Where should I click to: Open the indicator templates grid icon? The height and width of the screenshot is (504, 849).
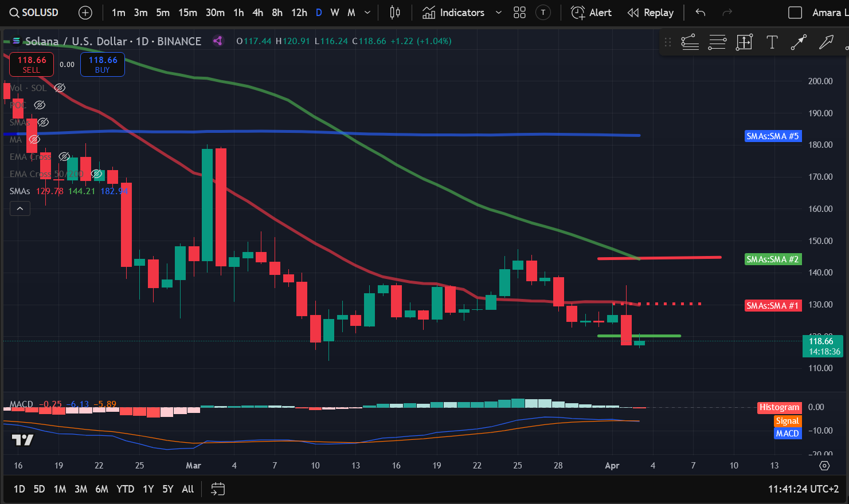[519, 13]
